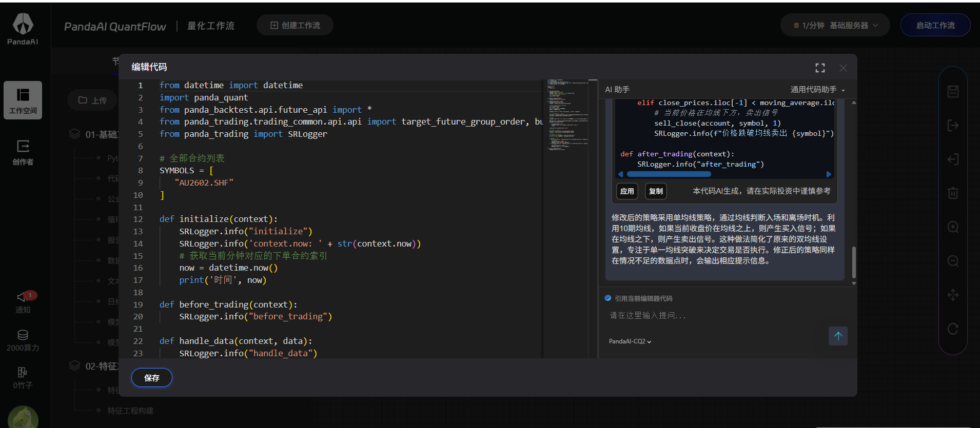This screenshot has height=428, width=980.
Task: Click the PandaAI logo in the sidebar
Action: point(23,29)
